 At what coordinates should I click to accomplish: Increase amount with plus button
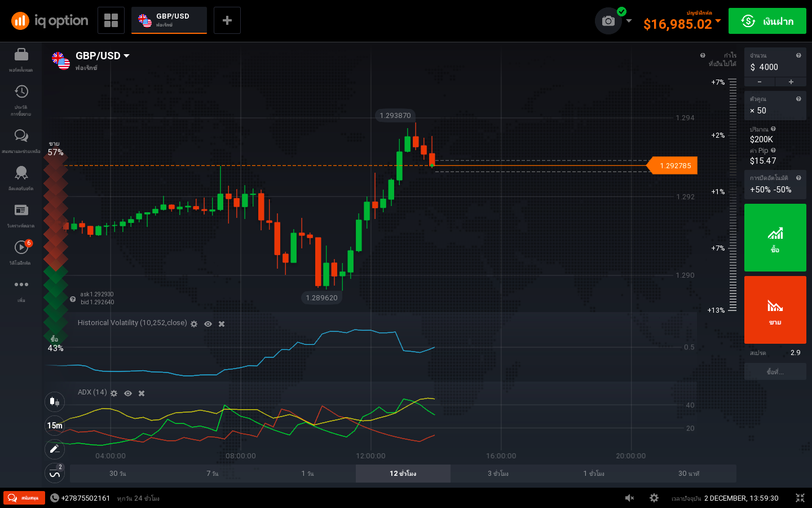tap(791, 82)
